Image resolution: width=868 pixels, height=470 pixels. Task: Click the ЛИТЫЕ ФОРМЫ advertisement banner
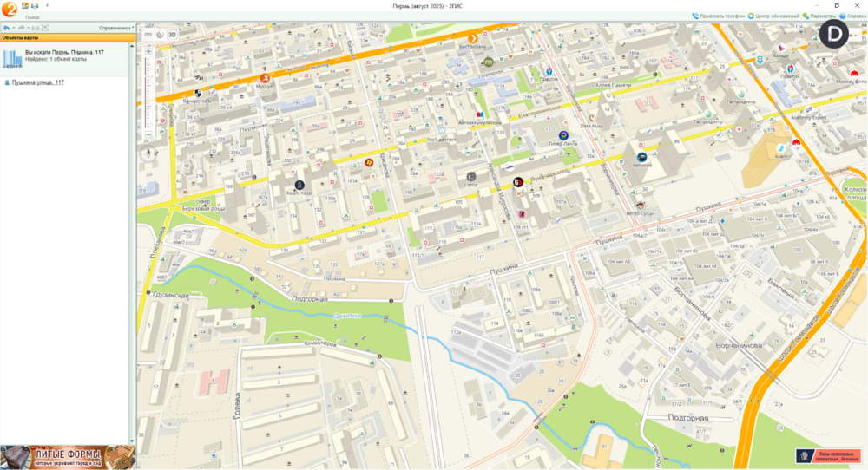click(x=68, y=457)
